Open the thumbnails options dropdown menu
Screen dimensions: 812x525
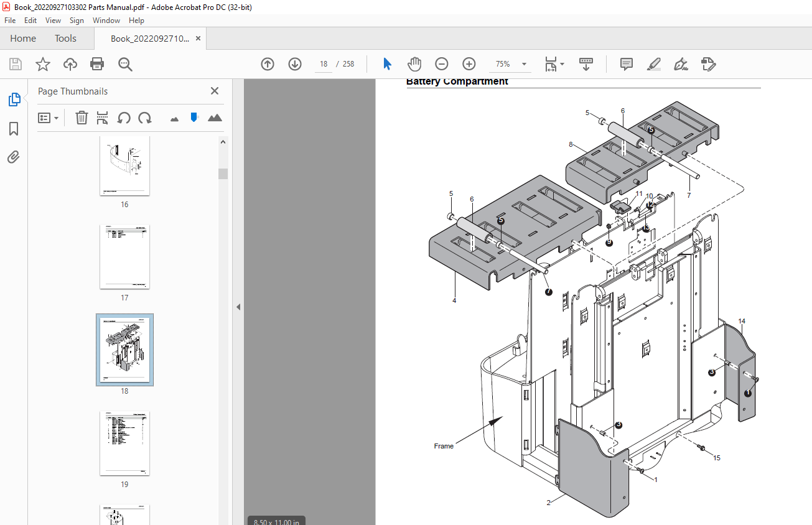point(48,118)
